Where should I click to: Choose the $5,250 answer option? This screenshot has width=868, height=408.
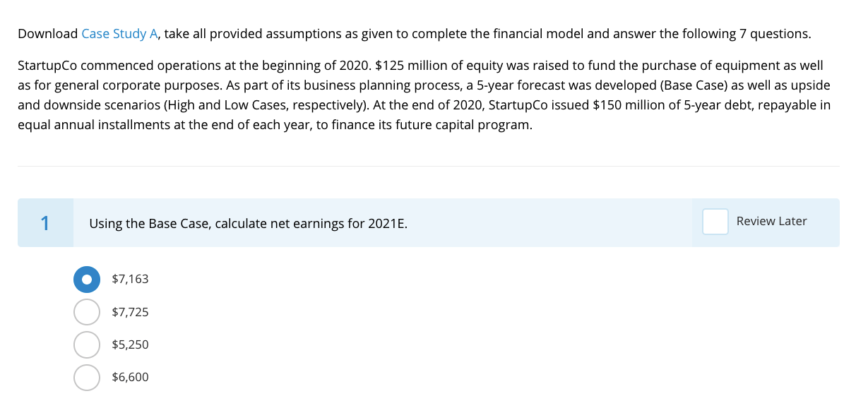pos(86,344)
